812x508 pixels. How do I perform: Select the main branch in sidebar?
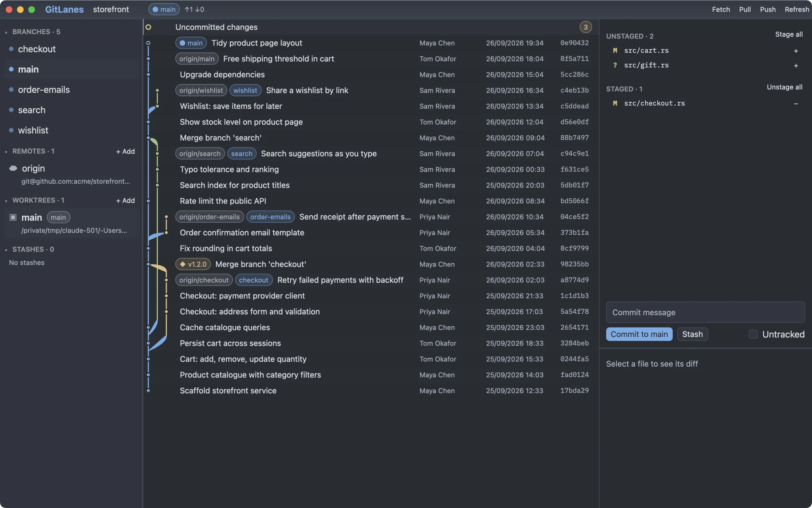[x=71, y=69]
